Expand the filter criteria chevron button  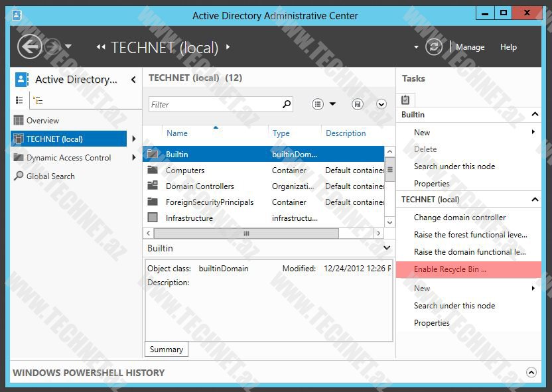pos(381,104)
